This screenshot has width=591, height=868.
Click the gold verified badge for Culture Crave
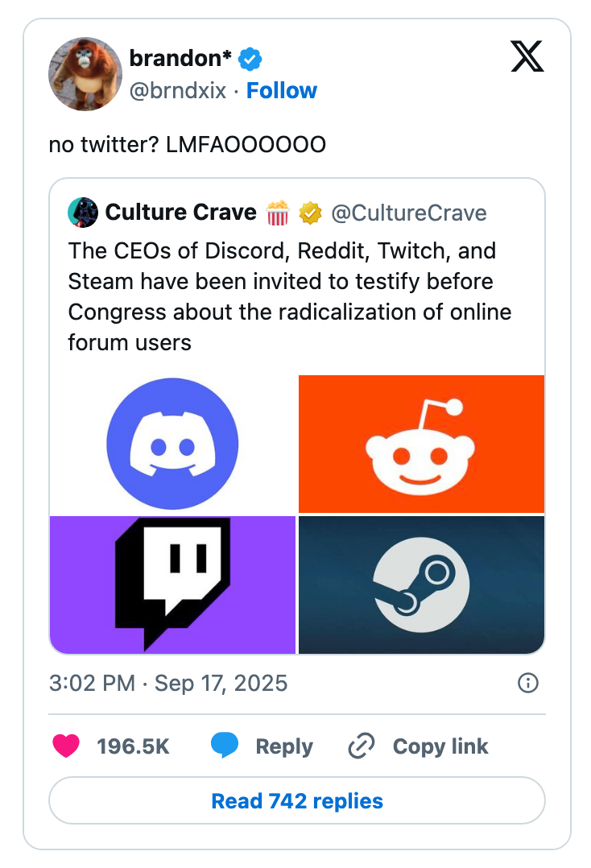[311, 213]
